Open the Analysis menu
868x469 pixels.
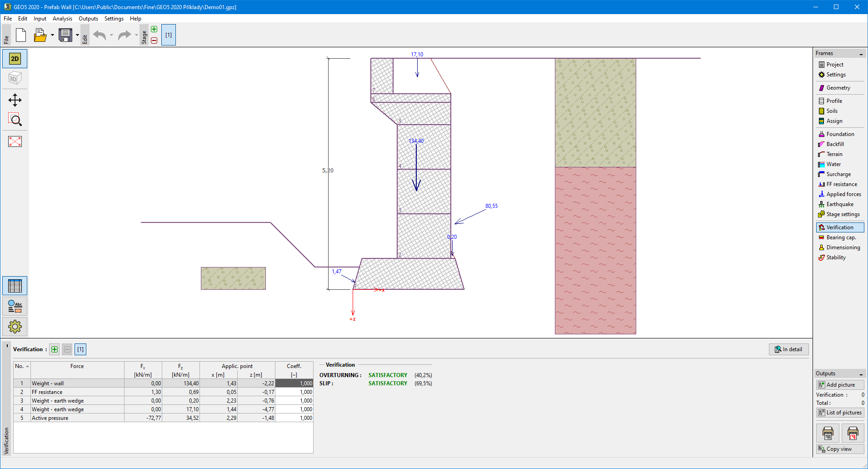point(62,19)
